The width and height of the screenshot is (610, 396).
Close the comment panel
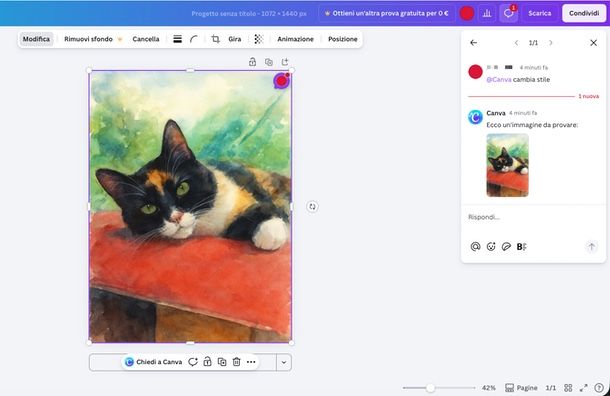[593, 43]
